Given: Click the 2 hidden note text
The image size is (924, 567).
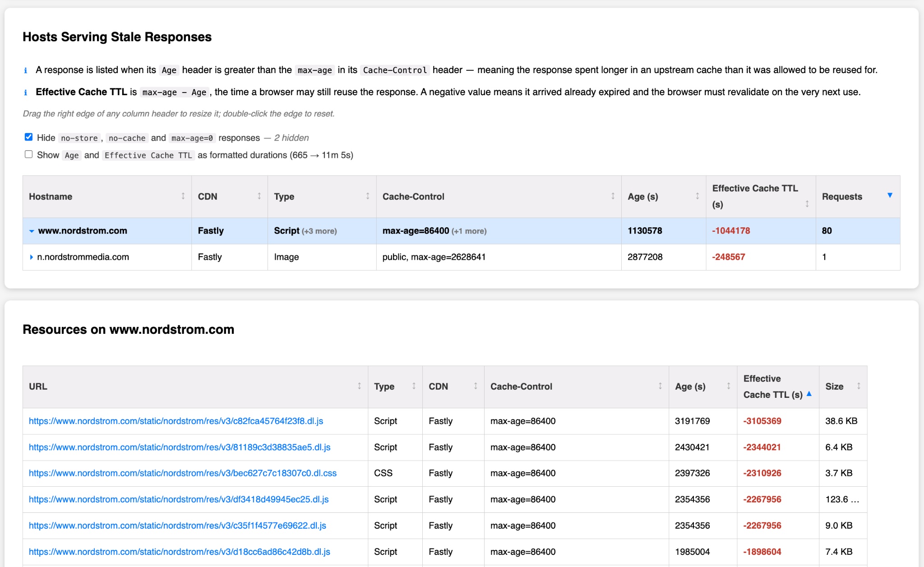Looking at the screenshot, I should pyautogui.click(x=291, y=138).
